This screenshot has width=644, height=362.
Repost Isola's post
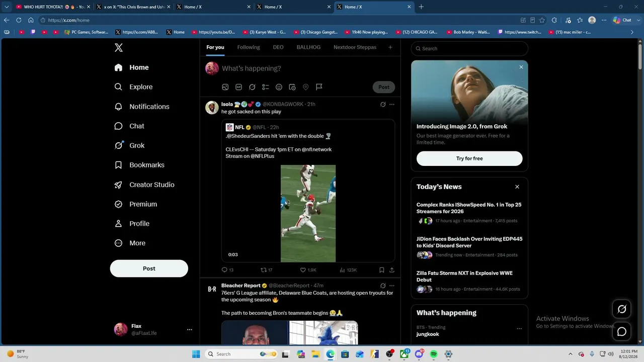[x=267, y=270]
